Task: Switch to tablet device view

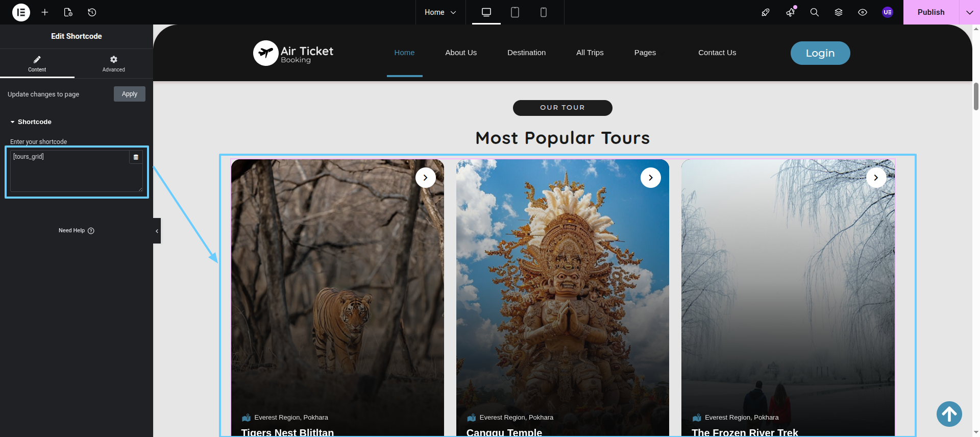Action: pyautogui.click(x=514, y=12)
